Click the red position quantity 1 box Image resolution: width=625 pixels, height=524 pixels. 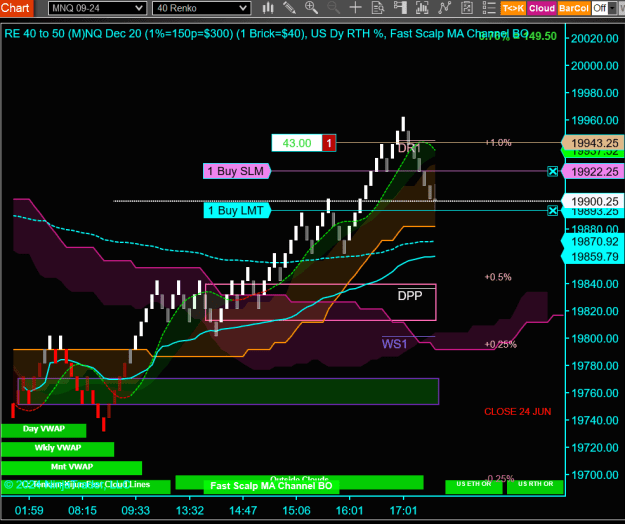(x=329, y=143)
